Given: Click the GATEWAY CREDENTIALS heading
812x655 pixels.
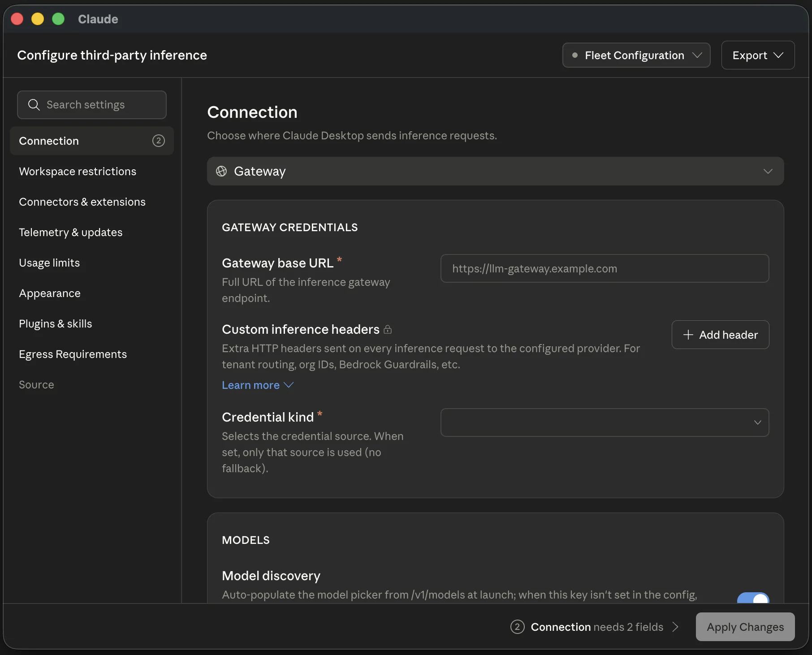Looking at the screenshot, I should pyautogui.click(x=290, y=227).
